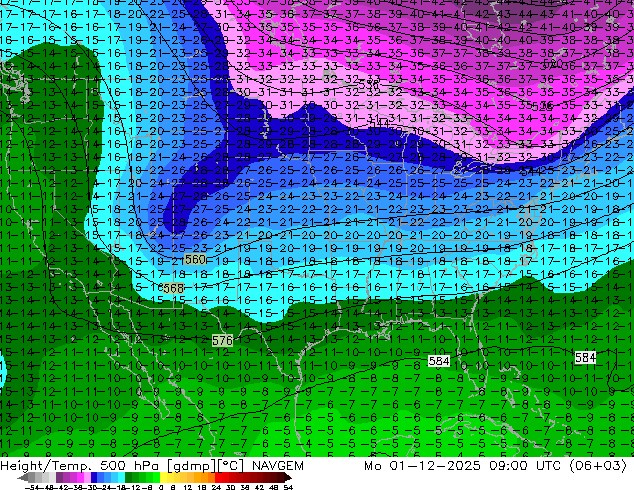This screenshot has height=490, width=634.
Task: Click the left gray arrow end of color bar
Action: (23, 478)
